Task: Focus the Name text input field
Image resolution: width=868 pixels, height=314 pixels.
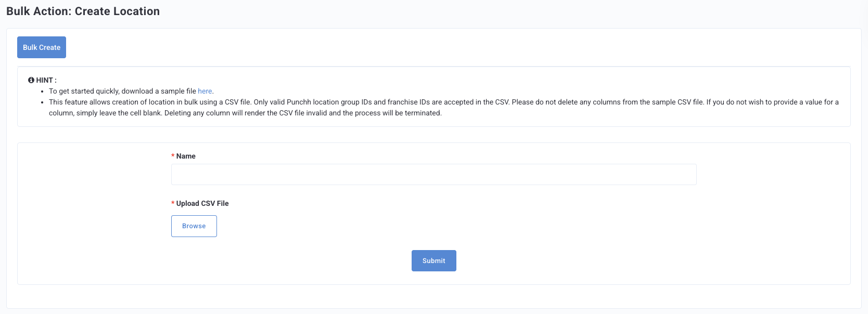Action: click(x=433, y=175)
